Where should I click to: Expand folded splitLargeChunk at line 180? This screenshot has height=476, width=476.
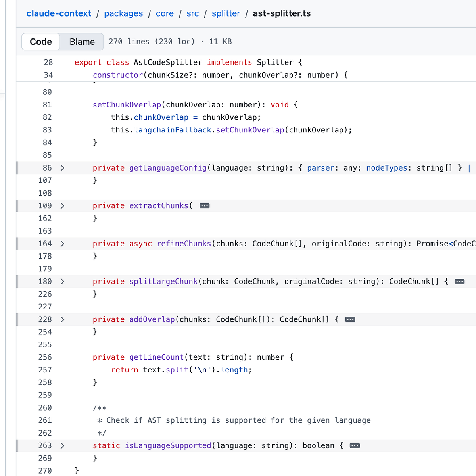click(62, 282)
